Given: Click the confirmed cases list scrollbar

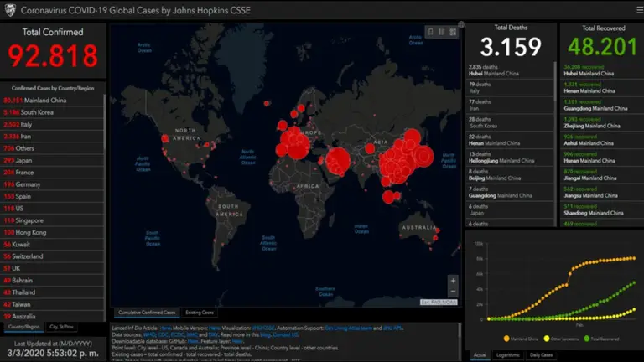Looking at the screenshot, I should click(x=105, y=122).
